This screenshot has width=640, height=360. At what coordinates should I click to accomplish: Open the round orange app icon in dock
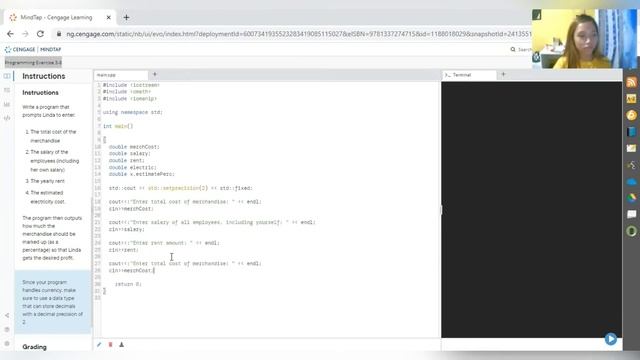(631, 115)
